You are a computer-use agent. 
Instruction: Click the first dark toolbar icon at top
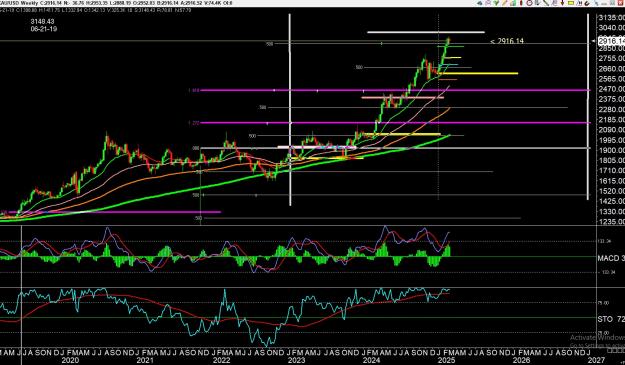click(x=480, y=3)
